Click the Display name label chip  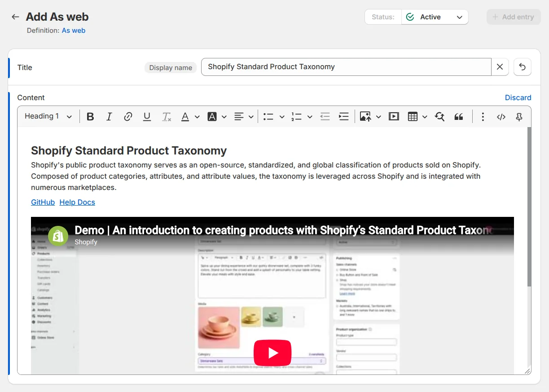click(171, 67)
